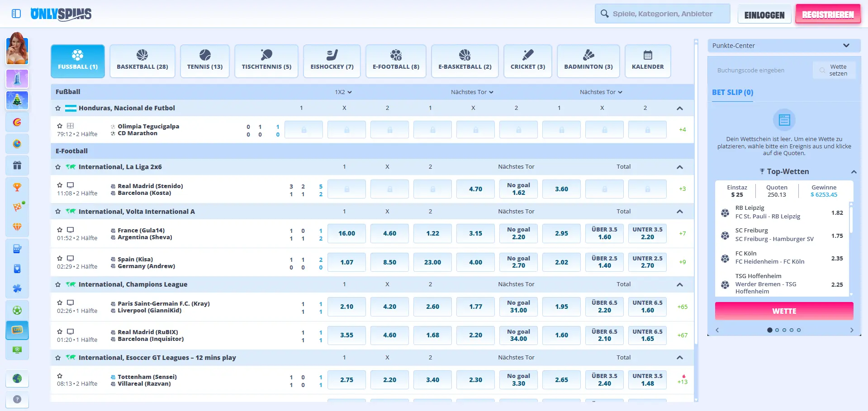This screenshot has height=411, width=868.
Task: Open the Nächstes Tor dropdown in Fußball header
Action: (x=471, y=92)
